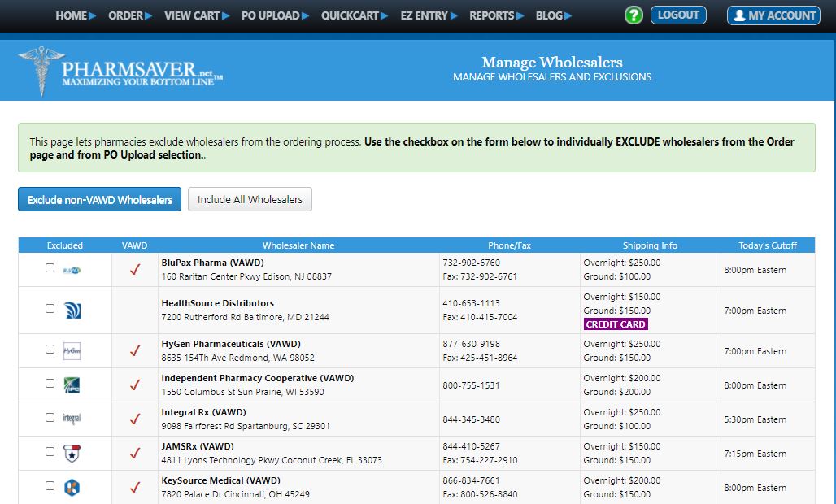The image size is (836, 504).
Task: Tick the exclude checkbox for HealthSource Distributors
Action: [50, 308]
